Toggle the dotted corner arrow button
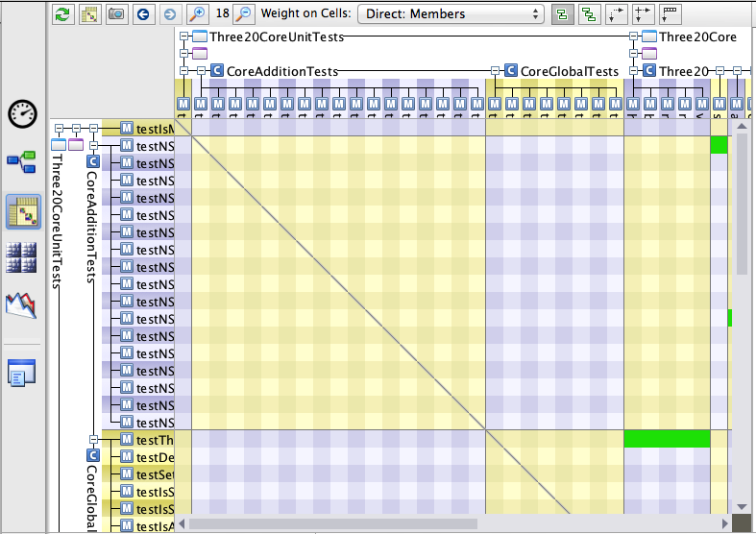Image resolution: width=756 pixels, height=534 pixels. 616,14
